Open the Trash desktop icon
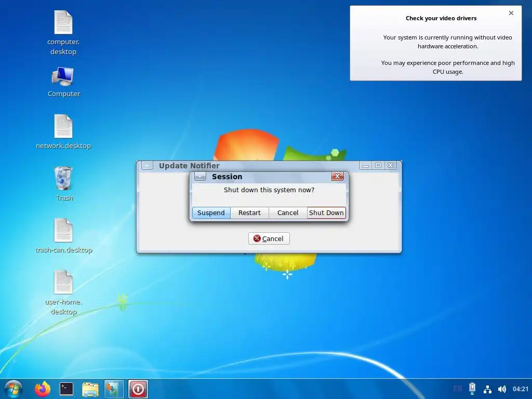The width and height of the screenshot is (532, 399). coord(63,178)
